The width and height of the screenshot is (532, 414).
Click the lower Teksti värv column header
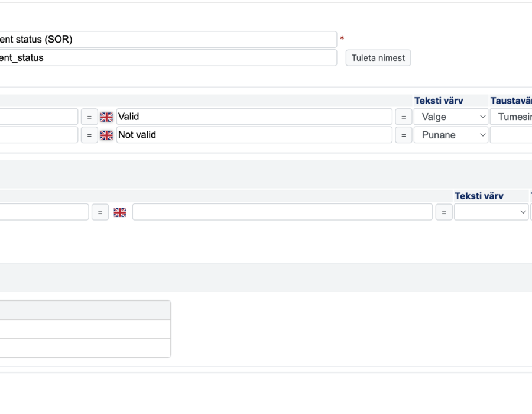[479, 196]
